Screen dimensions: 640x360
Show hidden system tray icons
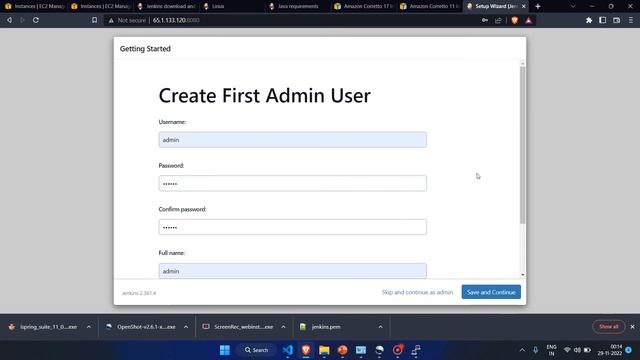click(522, 350)
